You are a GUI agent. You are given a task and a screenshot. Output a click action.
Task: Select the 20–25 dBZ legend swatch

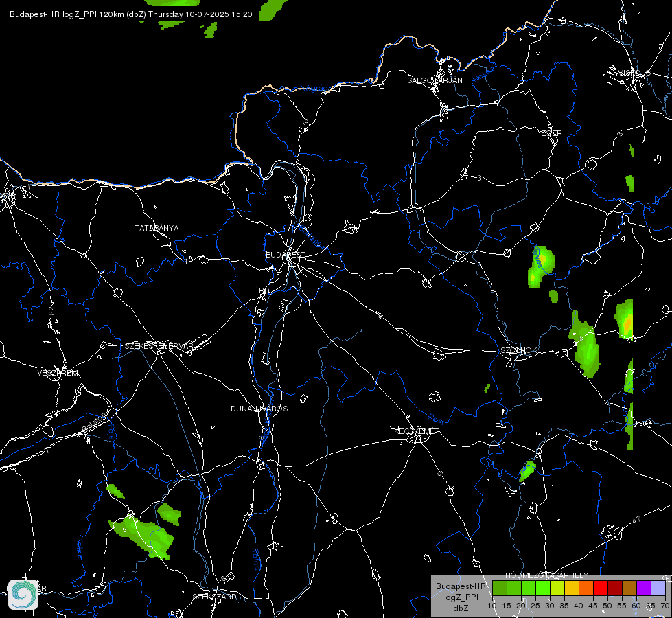(529, 588)
